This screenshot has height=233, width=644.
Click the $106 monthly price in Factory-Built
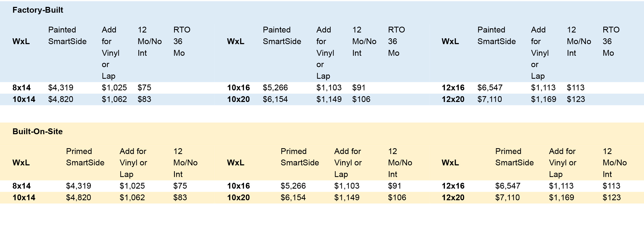tap(361, 99)
